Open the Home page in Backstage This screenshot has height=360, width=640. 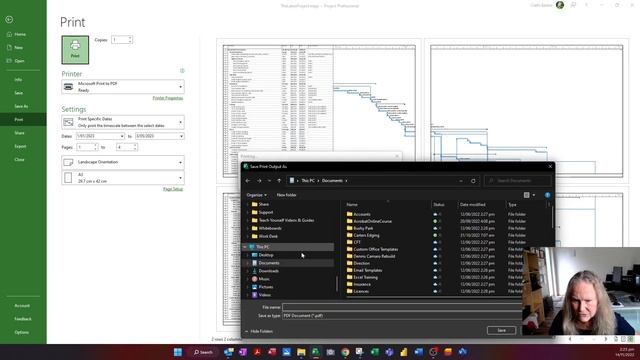[17, 34]
